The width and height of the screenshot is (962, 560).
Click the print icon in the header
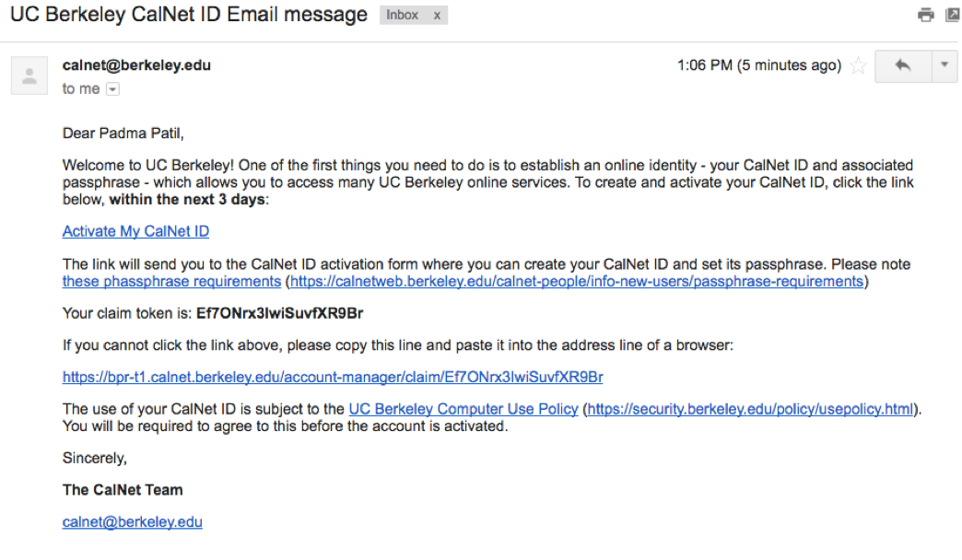(x=925, y=15)
